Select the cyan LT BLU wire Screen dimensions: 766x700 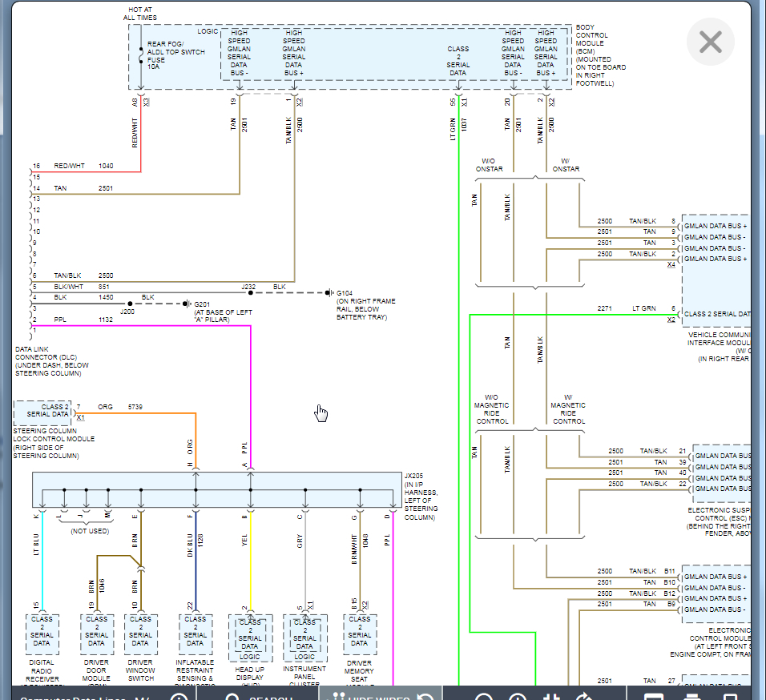[x=42, y=561]
